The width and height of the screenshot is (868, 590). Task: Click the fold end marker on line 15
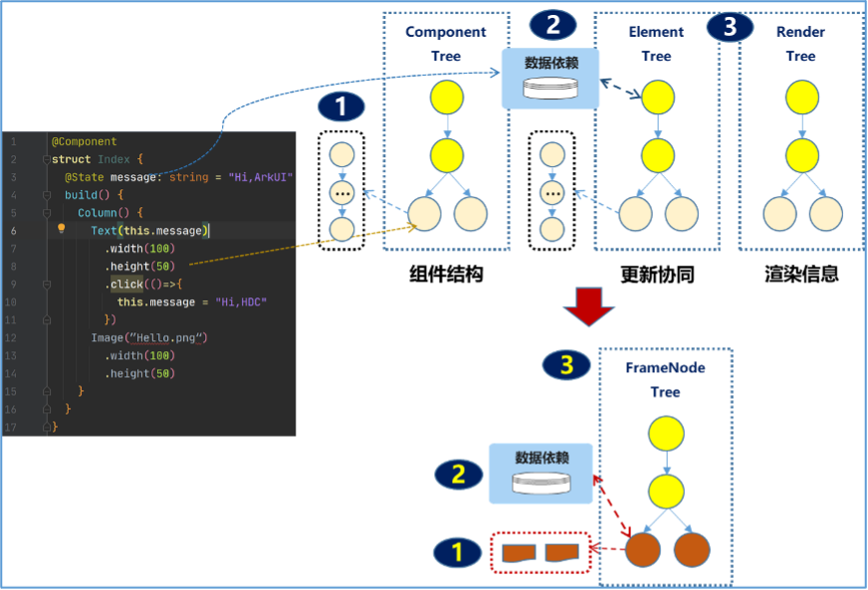tap(47, 391)
